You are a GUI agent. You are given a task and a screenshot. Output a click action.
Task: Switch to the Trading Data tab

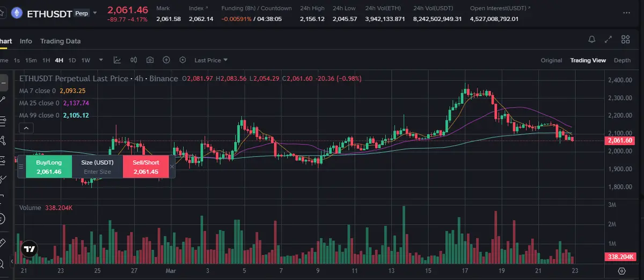(60, 41)
